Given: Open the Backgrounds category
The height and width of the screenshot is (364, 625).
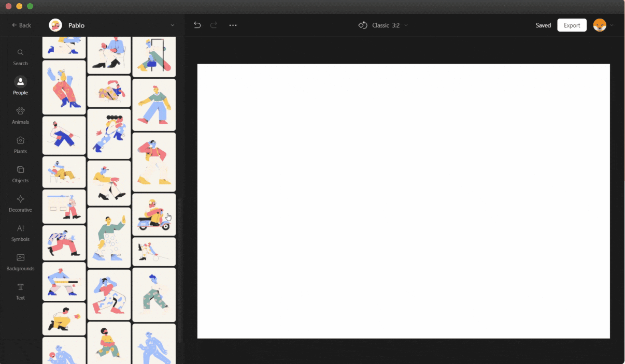Looking at the screenshot, I should pos(20,261).
